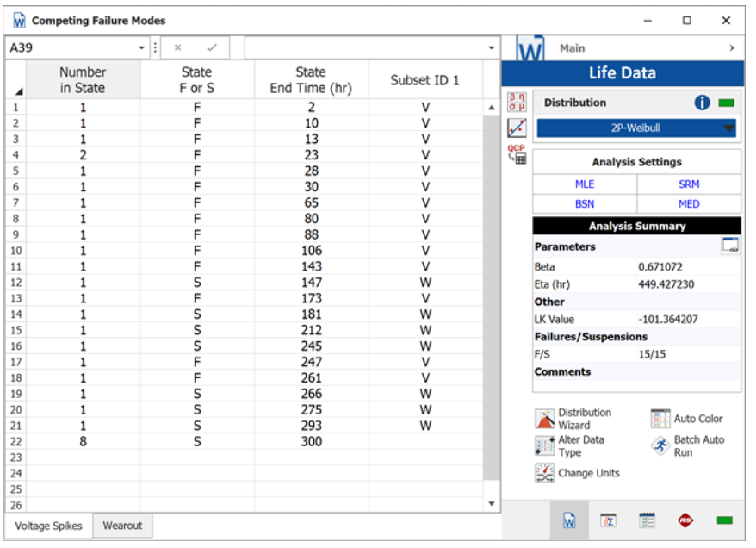The width and height of the screenshot is (756, 548).
Task: Click the scroll up arrow of the sheet
Action: tap(492, 108)
